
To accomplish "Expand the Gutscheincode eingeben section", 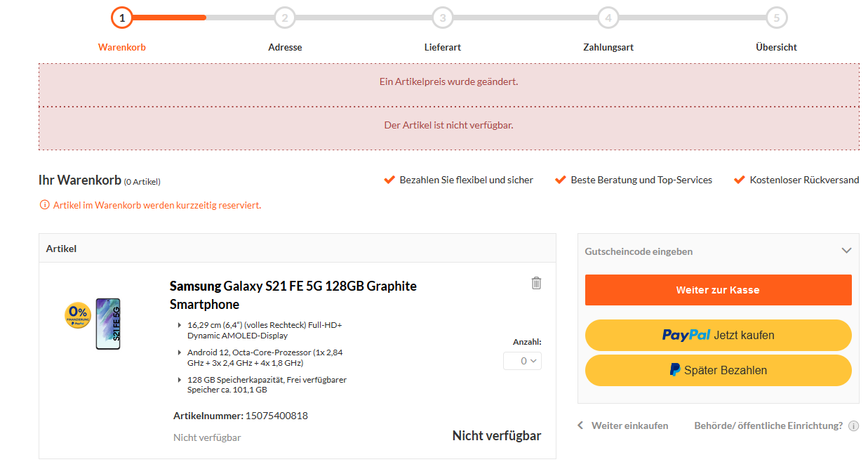I will 718,251.
